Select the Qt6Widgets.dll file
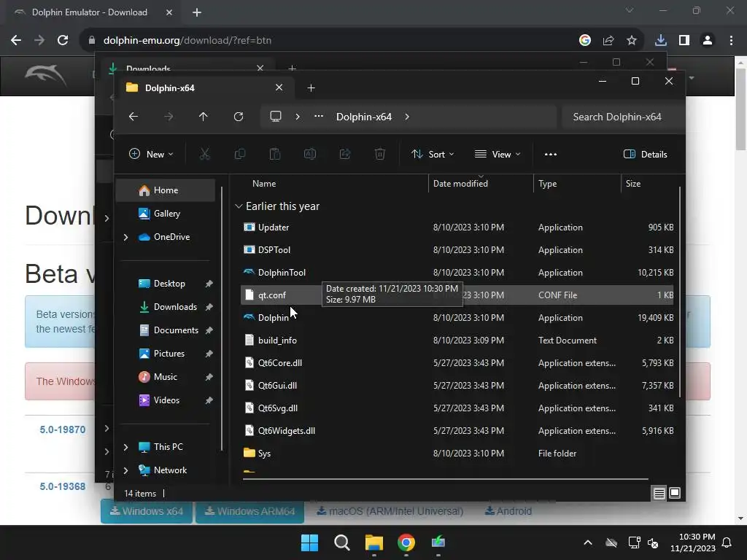The image size is (747, 560). 457,431
